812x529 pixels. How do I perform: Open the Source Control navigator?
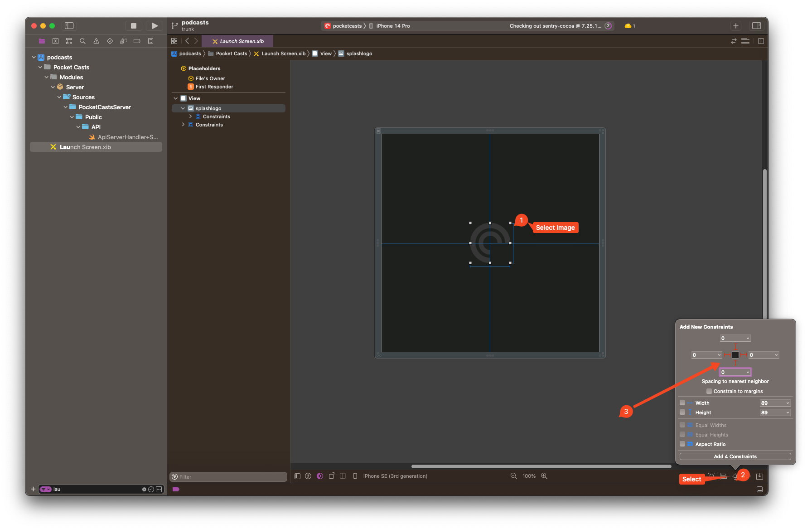pyautogui.click(x=55, y=41)
